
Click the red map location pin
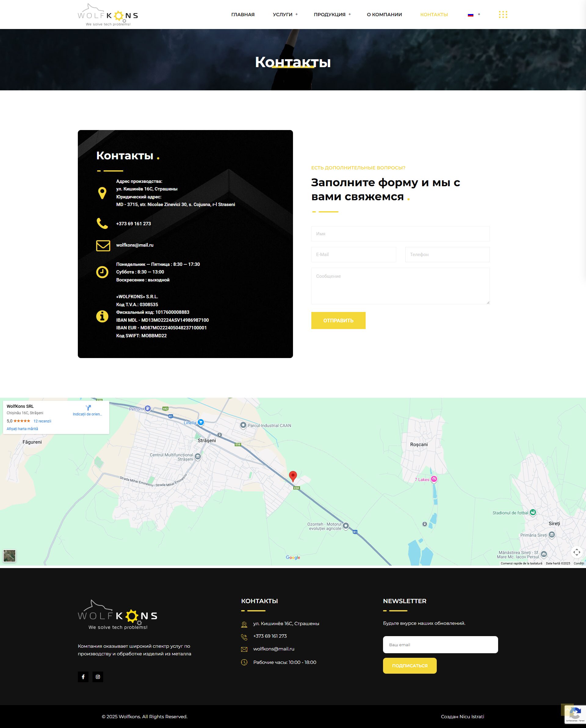[293, 476]
